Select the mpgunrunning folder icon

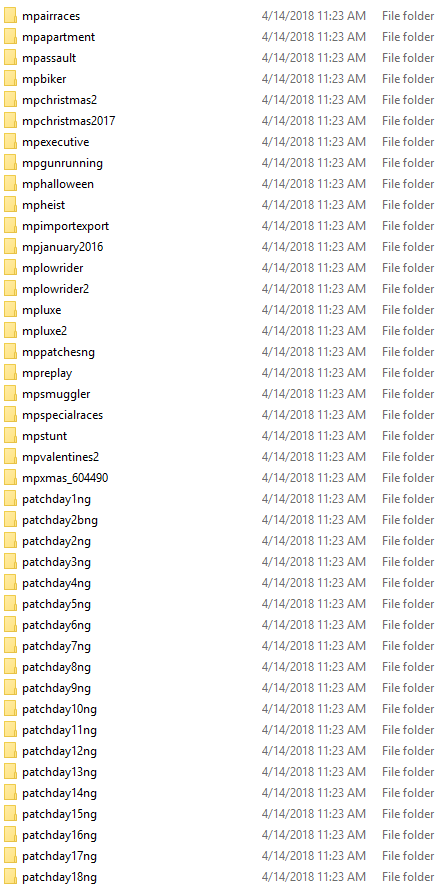point(10,163)
